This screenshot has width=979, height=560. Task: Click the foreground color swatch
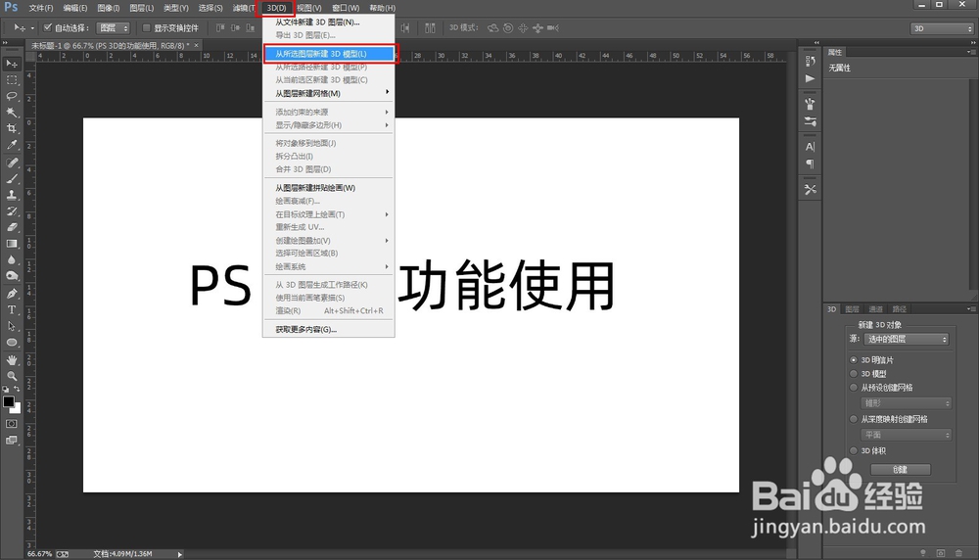[9, 401]
